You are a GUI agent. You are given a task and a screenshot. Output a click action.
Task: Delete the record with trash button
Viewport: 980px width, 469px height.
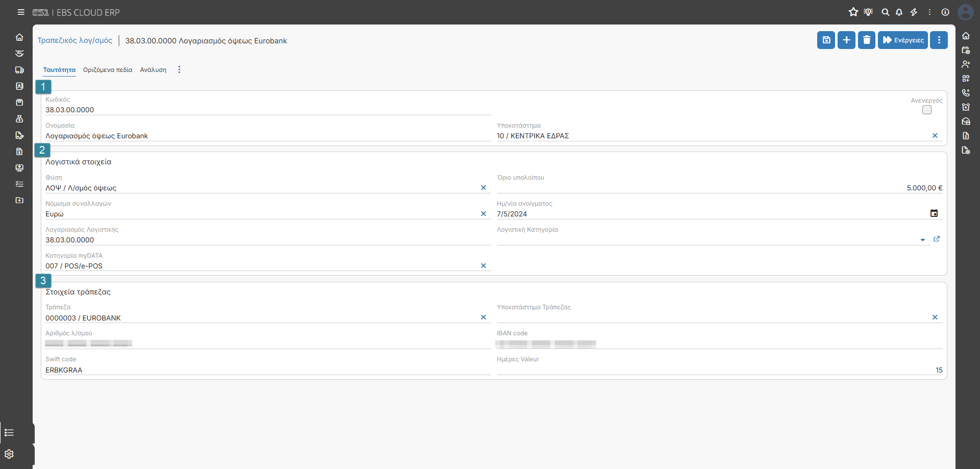867,40
